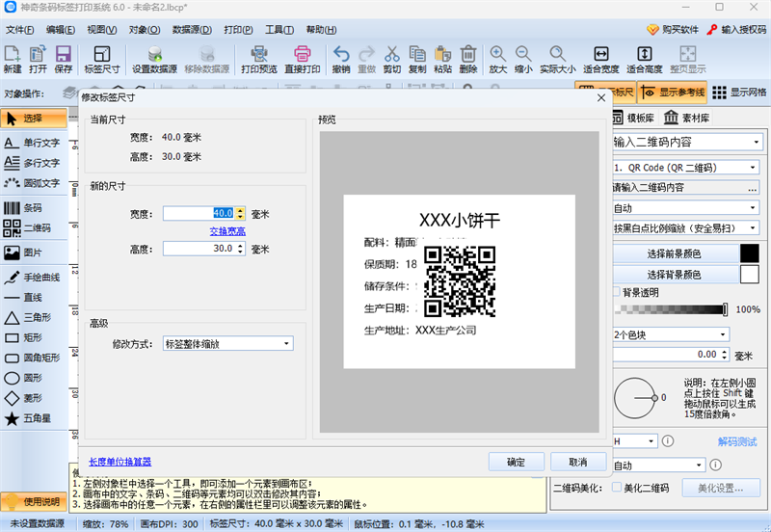Image resolution: width=771 pixels, height=532 pixels.
Task: Check the 美化二维码 beautify QR checkbox
Action: (617, 488)
